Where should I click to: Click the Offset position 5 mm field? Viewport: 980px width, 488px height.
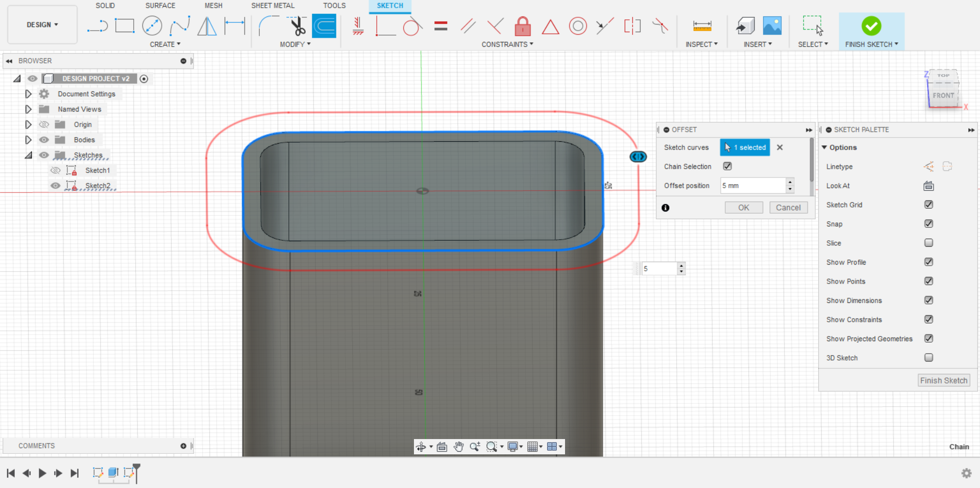[753, 186]
